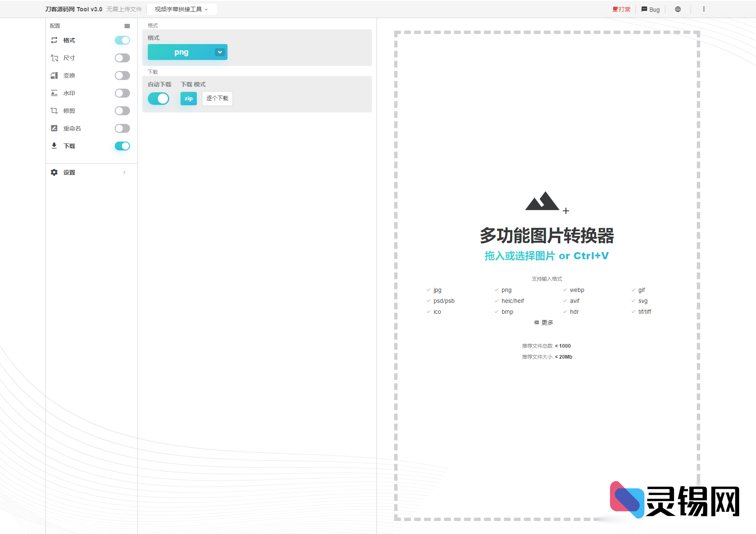
Task: Click the 修剪 crop icon
Action: pos(54,111)
